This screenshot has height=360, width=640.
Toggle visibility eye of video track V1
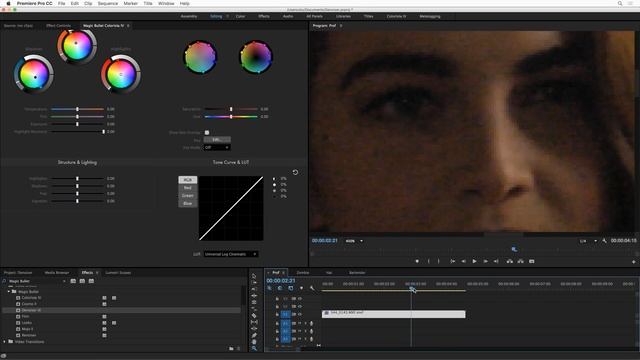coord(300,314)
